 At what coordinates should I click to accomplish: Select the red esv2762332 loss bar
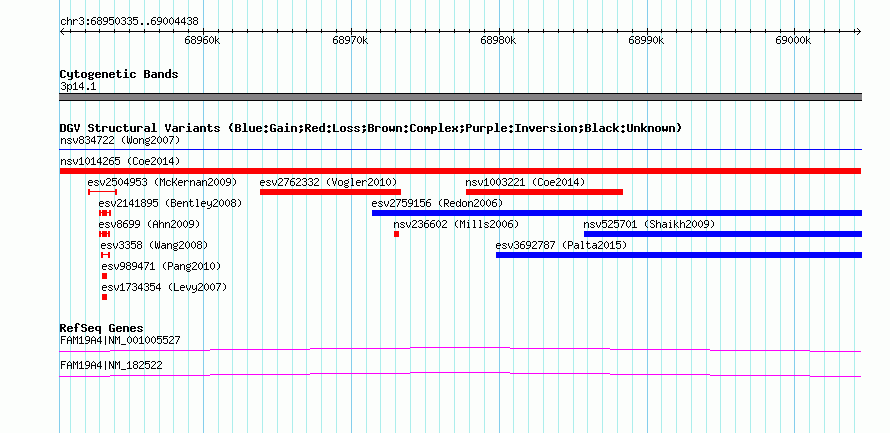click(330, 192)
